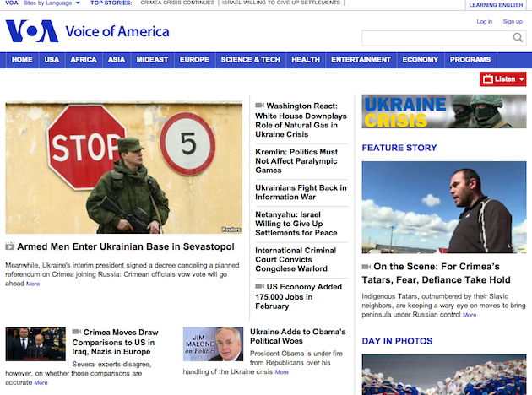Image resolution: width=532 pixels, height=395 pixels.
Task: Click Jim Malone on Politics thumbnail
Action: tap(213, 344)
